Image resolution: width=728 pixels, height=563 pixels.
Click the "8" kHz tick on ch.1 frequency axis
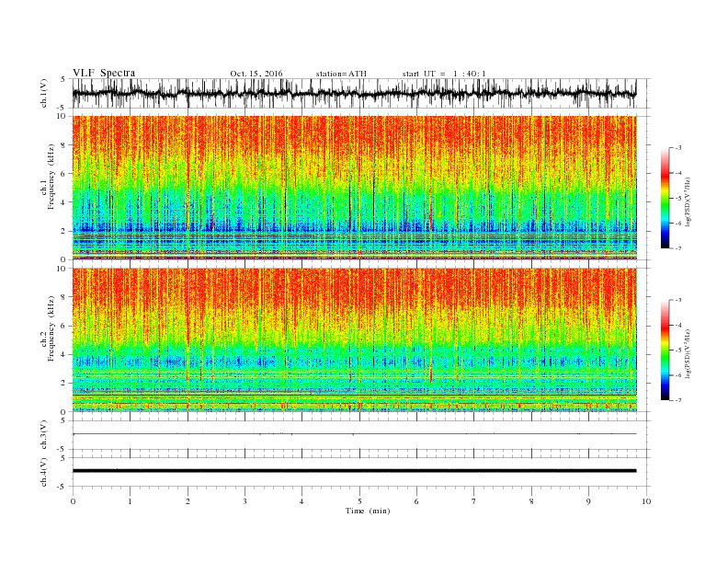point(65,145)
